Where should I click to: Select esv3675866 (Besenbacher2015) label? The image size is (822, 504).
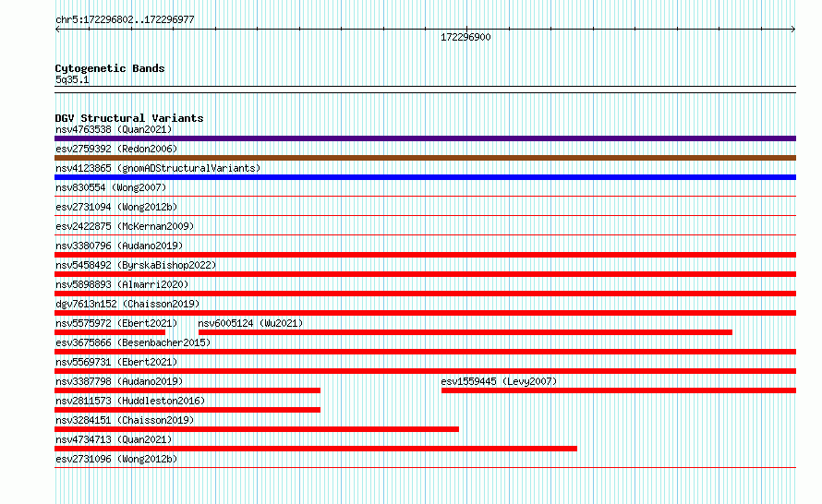(133, 342)
